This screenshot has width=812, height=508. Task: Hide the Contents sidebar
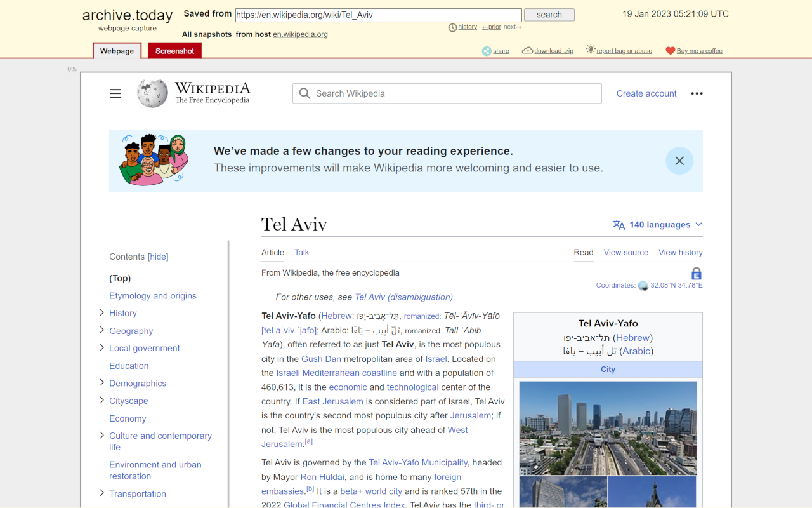(x=158, y=257)
